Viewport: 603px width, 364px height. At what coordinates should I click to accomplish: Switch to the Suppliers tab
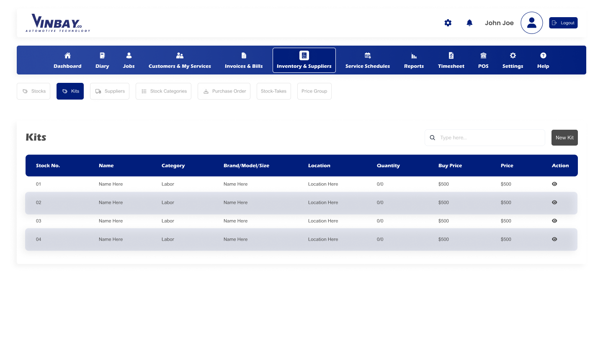pos(110,91)
